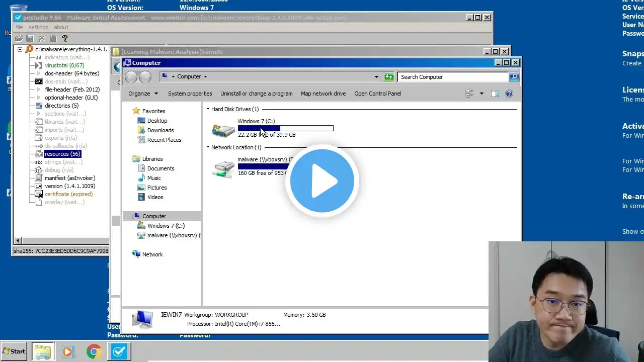Viewport: 644px width, 362px height.
Task: Select the malware network drive icon
Action: point(223,168)
